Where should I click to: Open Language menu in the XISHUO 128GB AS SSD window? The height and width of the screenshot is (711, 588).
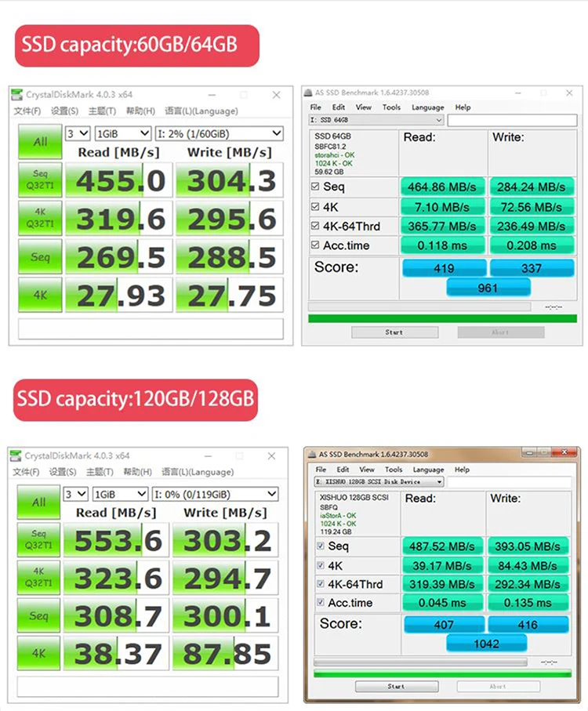coord(427,470)
